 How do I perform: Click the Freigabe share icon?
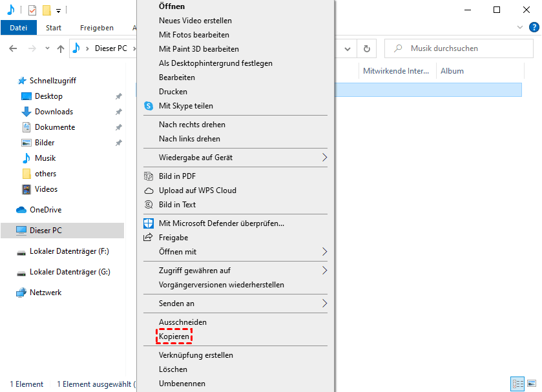pyautogui.click(x=149, y=238)
